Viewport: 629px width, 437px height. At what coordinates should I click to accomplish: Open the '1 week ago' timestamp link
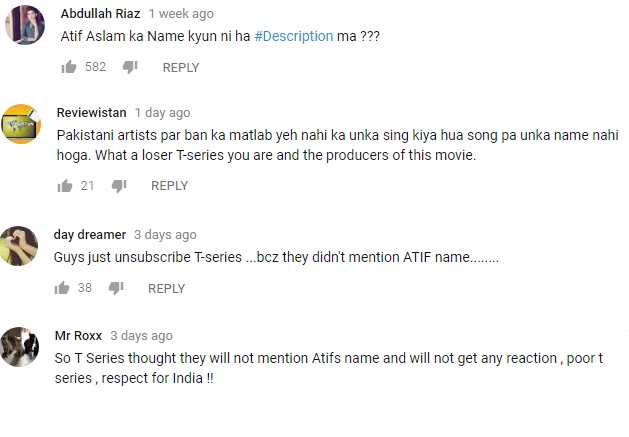tap(181, 14)
